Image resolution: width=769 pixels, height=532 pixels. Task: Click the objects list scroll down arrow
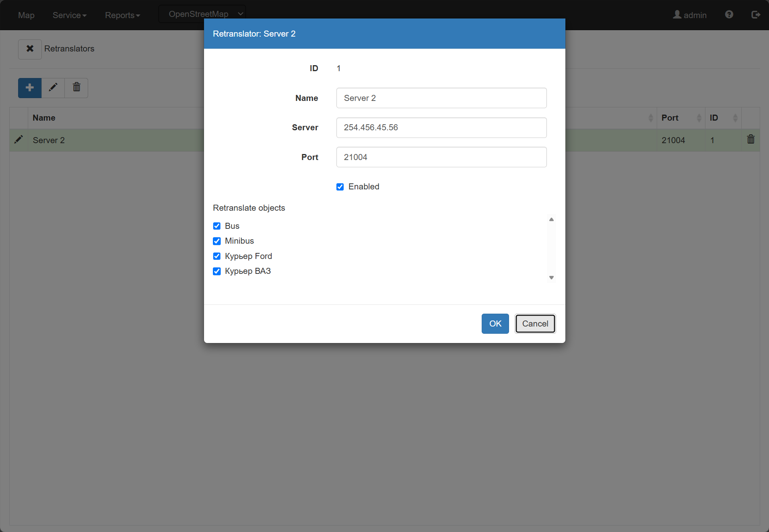551,277
